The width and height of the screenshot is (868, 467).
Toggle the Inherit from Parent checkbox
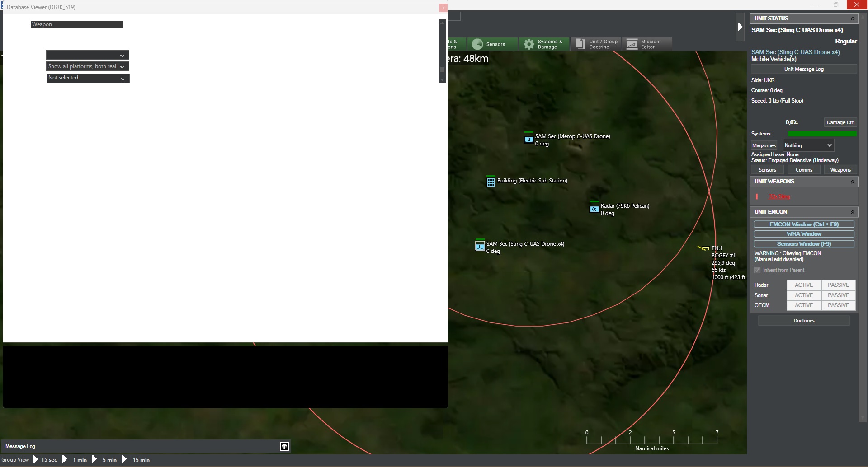757,270
